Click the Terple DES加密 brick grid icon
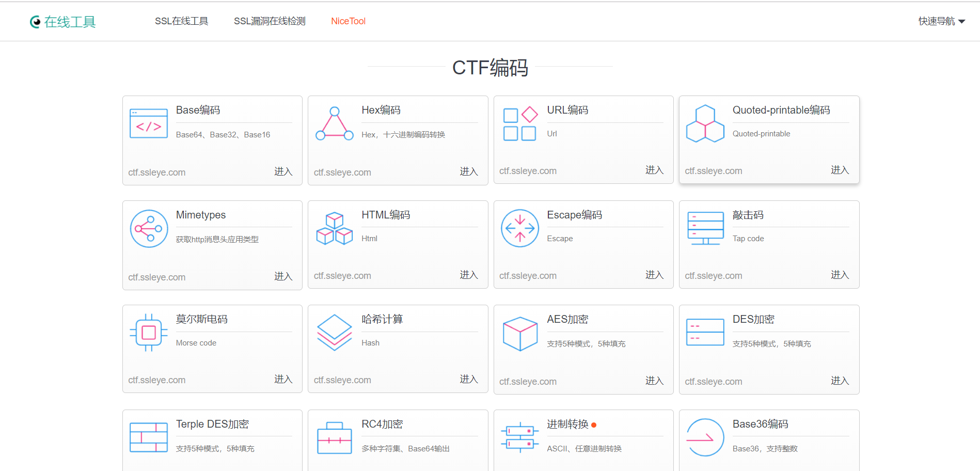The image size is (980, 471). click(x=149, y=437)
